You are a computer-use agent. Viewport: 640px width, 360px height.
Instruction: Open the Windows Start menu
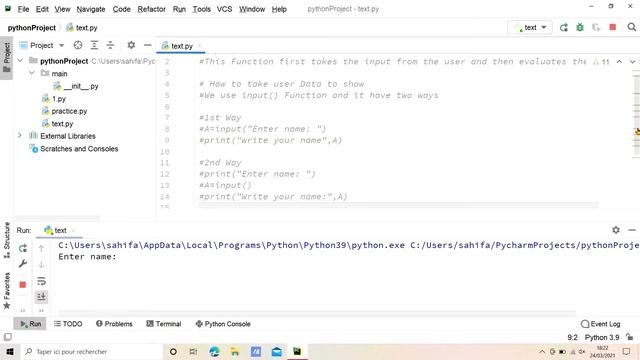[x=10, y=351]
